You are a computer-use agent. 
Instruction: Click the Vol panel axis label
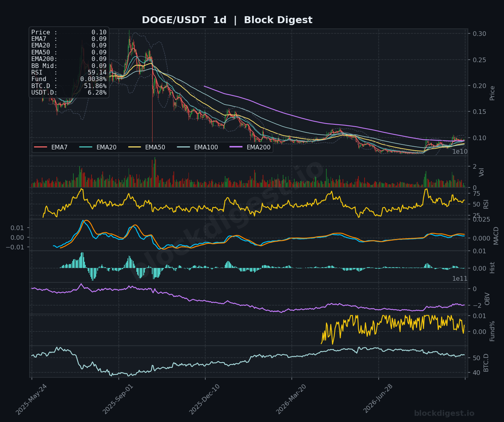pos(481,172)
